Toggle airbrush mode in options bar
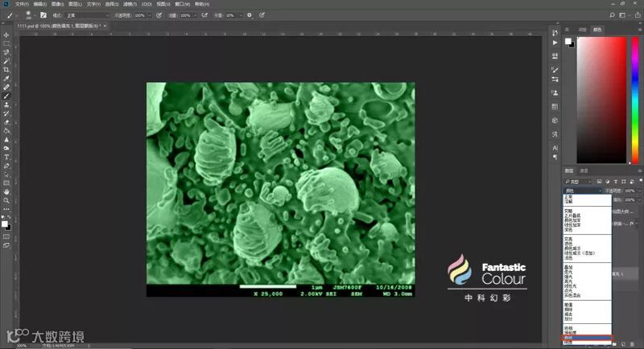Screen dimensions: 644x349 206,15
